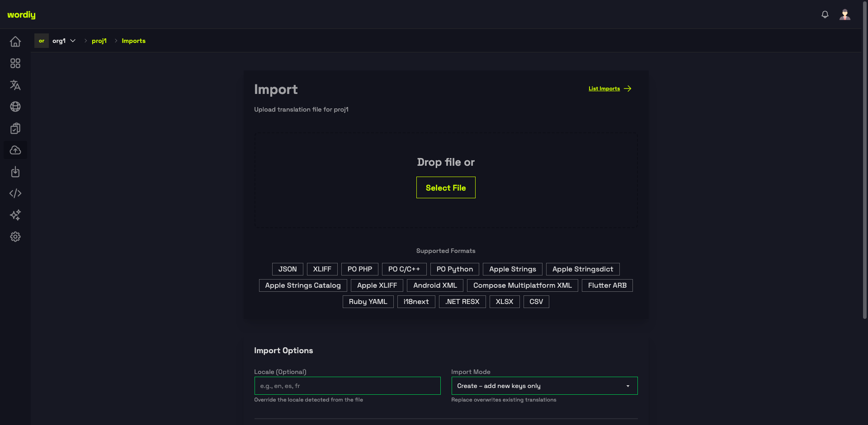The image size is (868, 425).
Task: Click the Drop file or text
Action: click(x=446, y=162)
